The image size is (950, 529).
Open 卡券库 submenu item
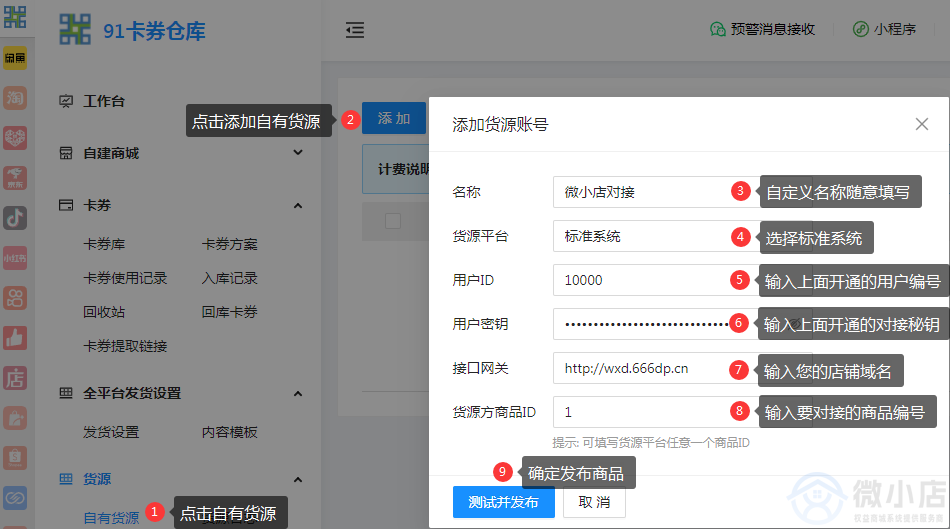click(x=104, y=244)
